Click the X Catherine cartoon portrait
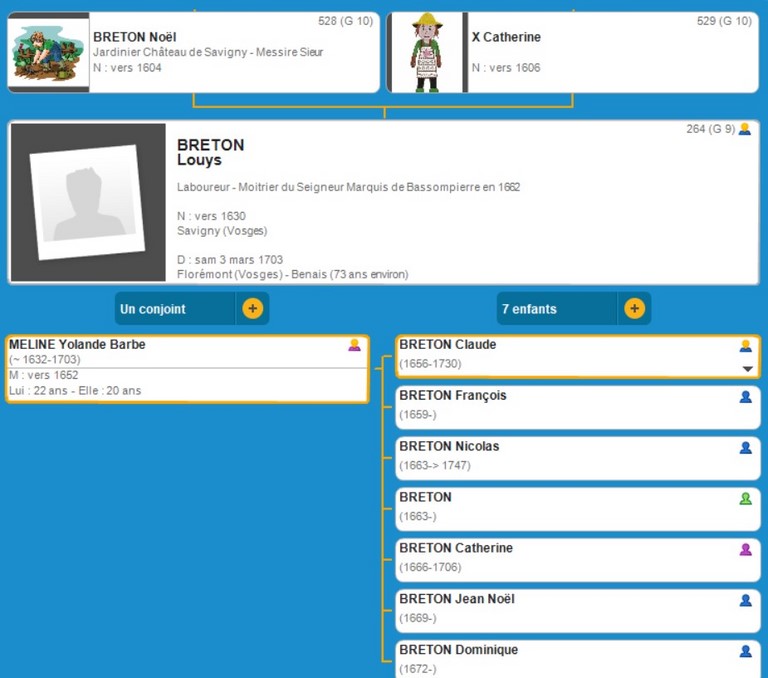 tap(426, 53)
